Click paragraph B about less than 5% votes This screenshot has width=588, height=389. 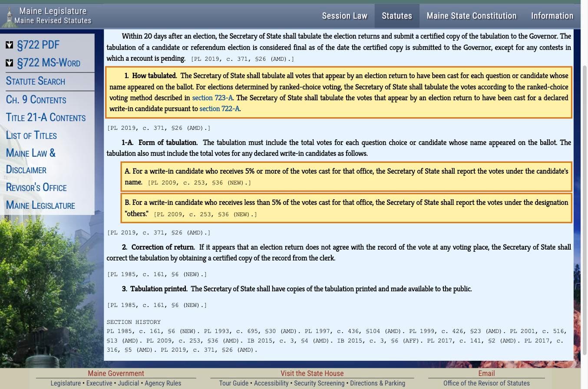coord(346,208)
